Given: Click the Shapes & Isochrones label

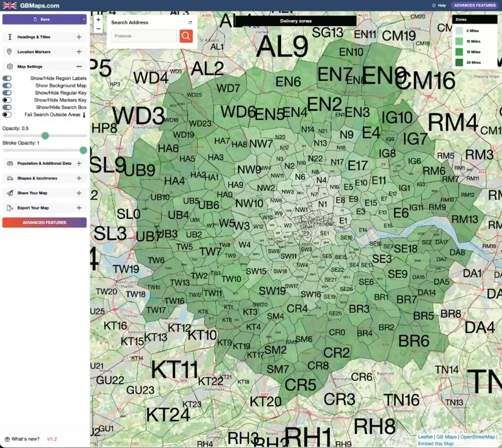Looking at the screenshot, I should click(x=37, y=178).
